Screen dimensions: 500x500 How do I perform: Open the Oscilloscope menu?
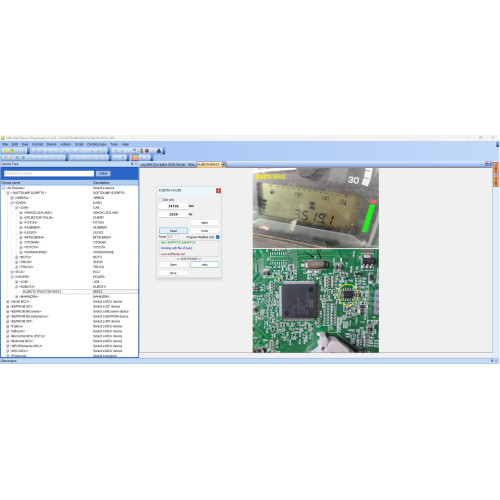coord(96,144)
